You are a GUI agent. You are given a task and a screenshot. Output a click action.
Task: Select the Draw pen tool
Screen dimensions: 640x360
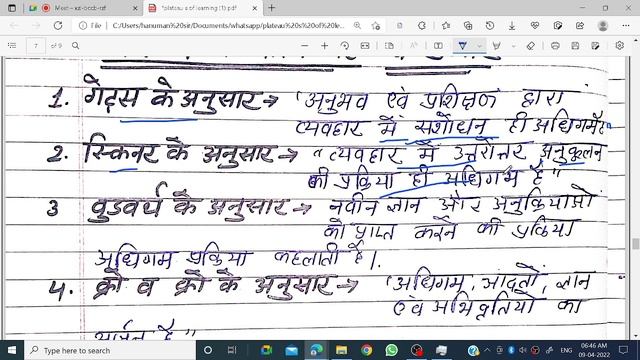pos(462,46)
